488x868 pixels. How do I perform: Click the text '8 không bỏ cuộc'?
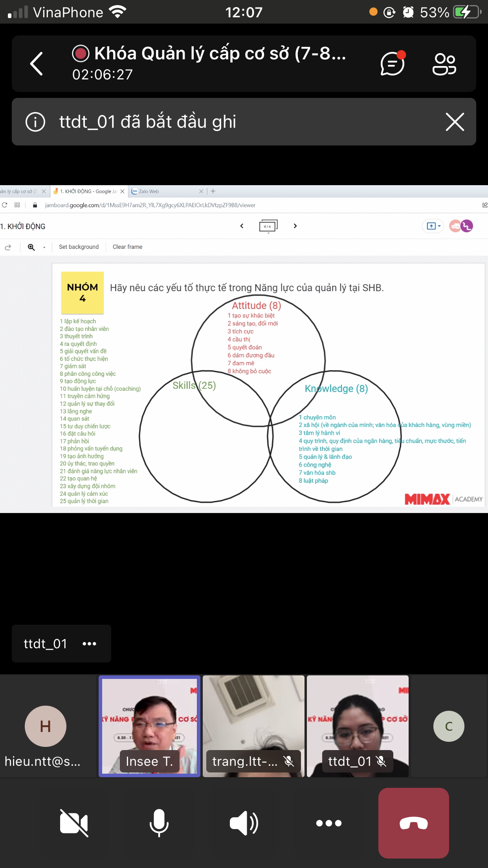click(x=250, y=371)
